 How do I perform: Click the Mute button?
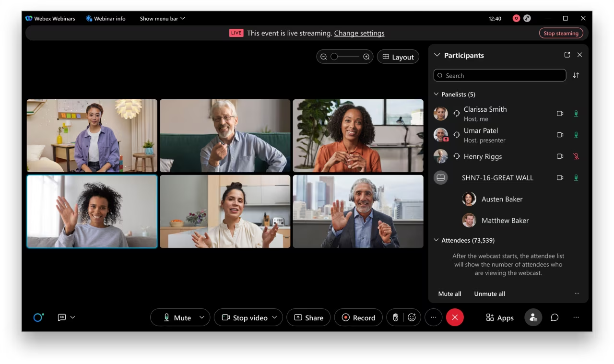coord(177,317)
